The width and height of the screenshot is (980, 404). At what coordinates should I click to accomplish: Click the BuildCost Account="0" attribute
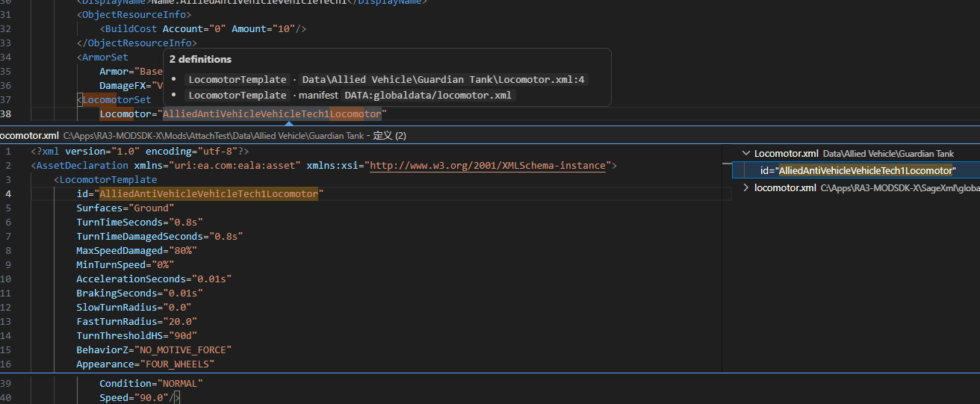(x=194, y=28)
